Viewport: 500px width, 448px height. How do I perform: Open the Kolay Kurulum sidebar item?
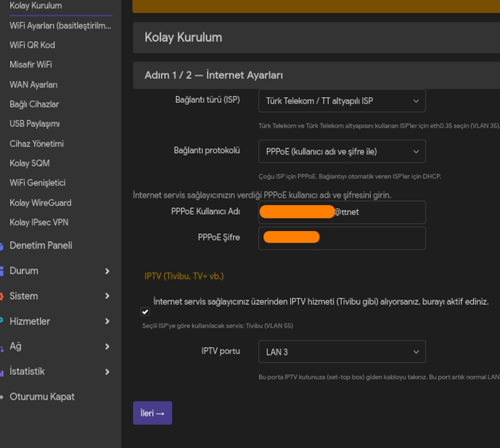36,5
